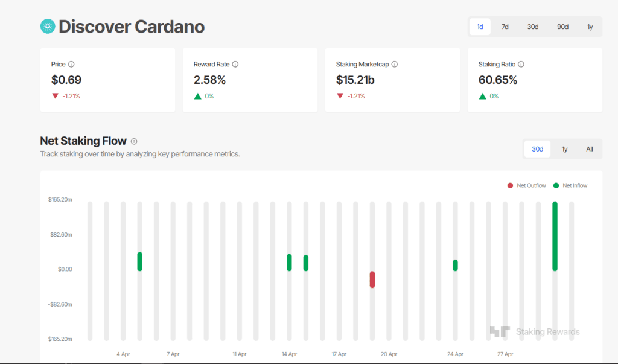Open the Staking Ratio info icon

click(521, 64)
